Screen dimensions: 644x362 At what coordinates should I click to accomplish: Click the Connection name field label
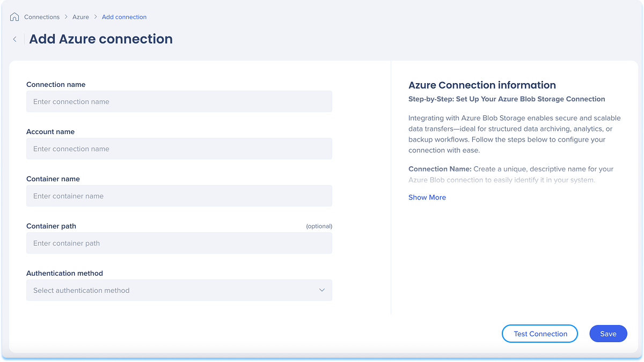56,84
